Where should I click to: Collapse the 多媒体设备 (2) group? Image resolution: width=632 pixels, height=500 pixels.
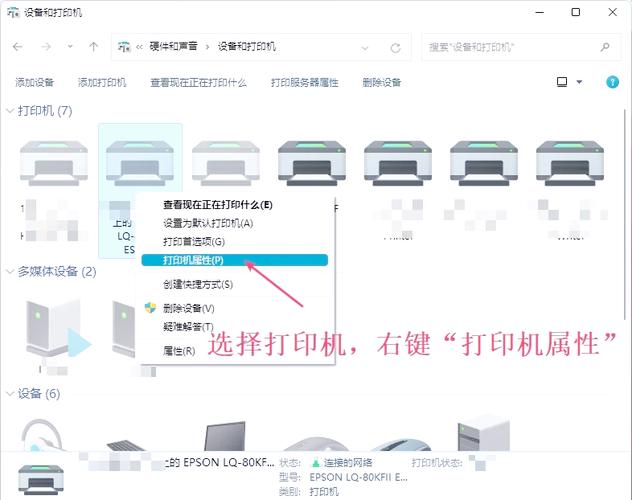coord(10,272)
